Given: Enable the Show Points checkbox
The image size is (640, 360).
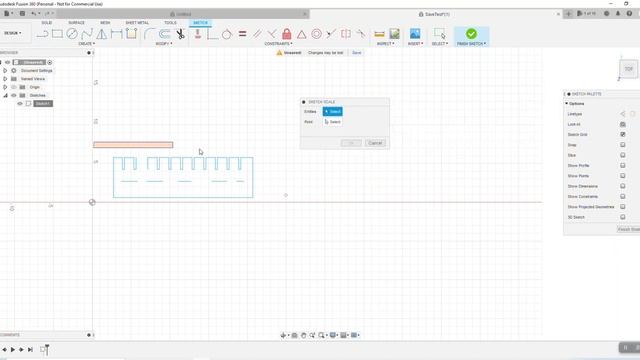Looking at the screenshot, I should [622, 176].
